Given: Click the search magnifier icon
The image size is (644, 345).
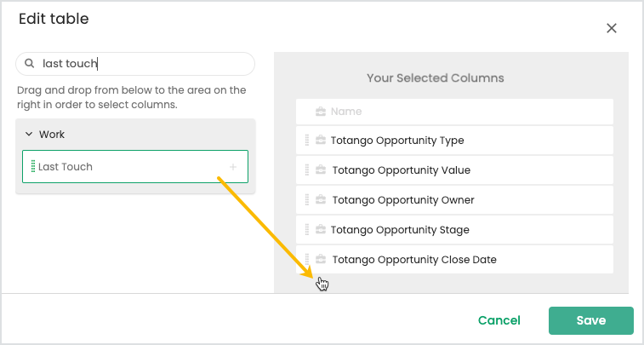Looking at the screenshot, I should (x=29, y=64).
